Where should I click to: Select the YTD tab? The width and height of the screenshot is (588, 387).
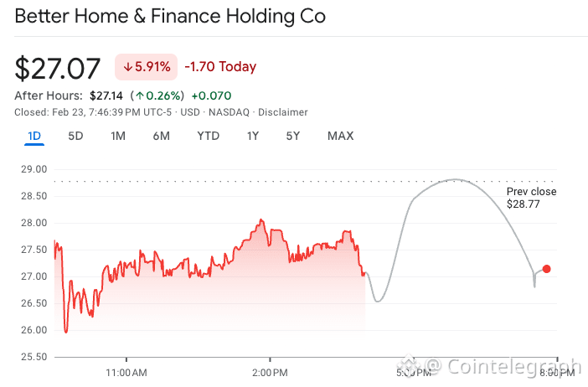pos(209,136)
